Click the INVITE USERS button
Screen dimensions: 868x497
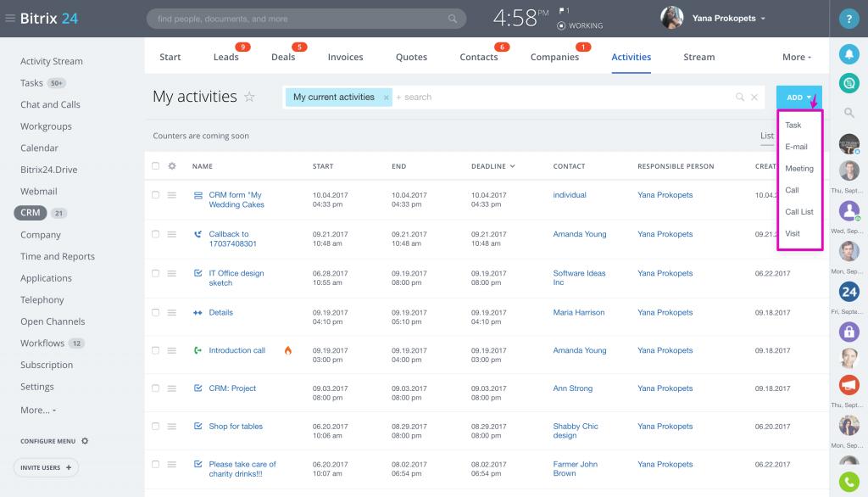click(x=46, y=467)
